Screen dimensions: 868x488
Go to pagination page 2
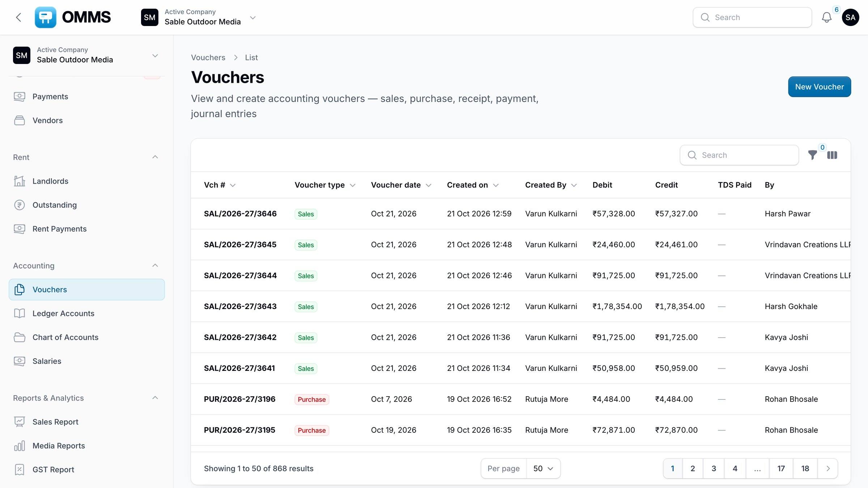(693, 468)
